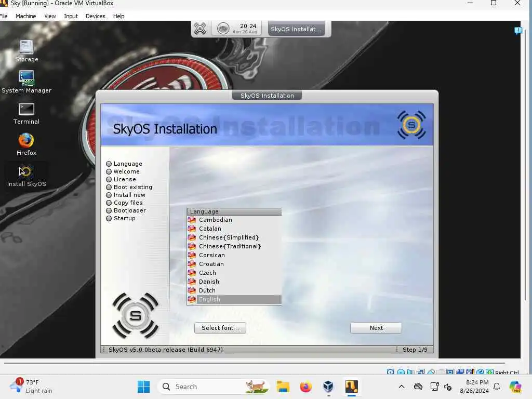Click the blue notification icon at the VM's top-right
Image resolution: width=532 pixels, height=399 pixels.
(518, 31)
